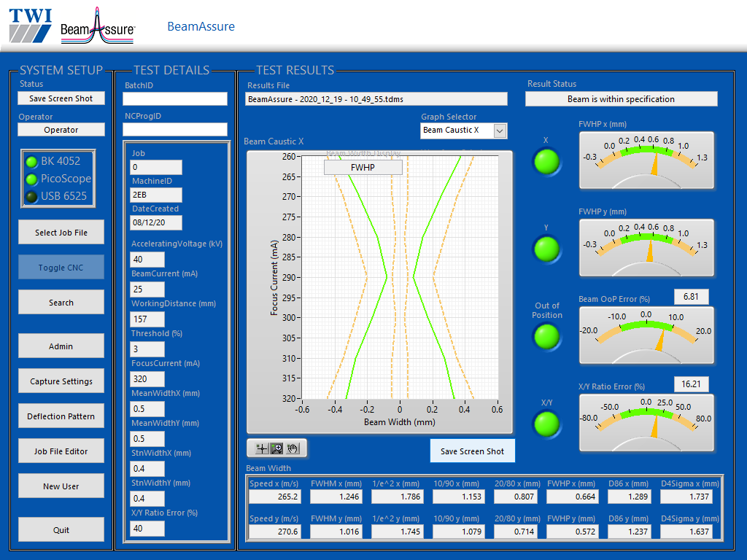Click the Results File path field
The width and height of the screenshot is (747, 560).
(376, 99)
